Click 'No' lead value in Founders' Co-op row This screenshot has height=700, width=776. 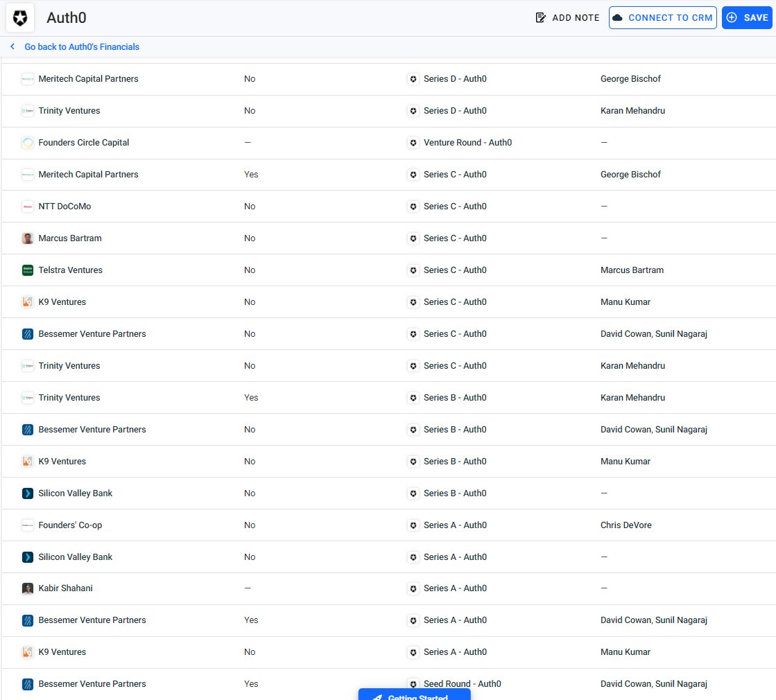click(250, 525)
